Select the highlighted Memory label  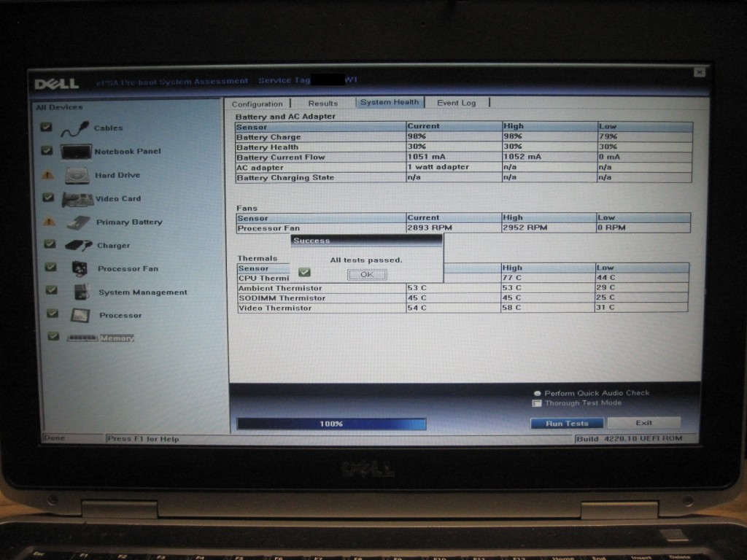[117, 338]
